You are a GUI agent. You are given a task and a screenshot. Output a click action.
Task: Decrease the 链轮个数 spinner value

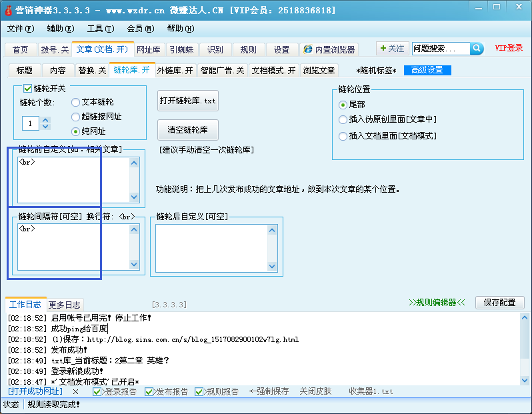tap(46, 127)
